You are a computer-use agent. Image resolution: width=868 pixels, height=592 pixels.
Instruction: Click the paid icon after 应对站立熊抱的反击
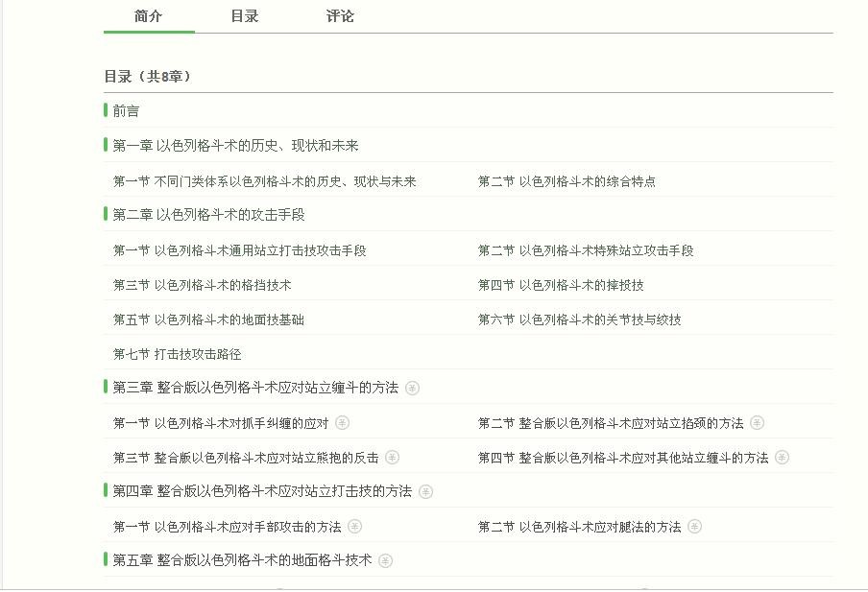pos(392,458)
